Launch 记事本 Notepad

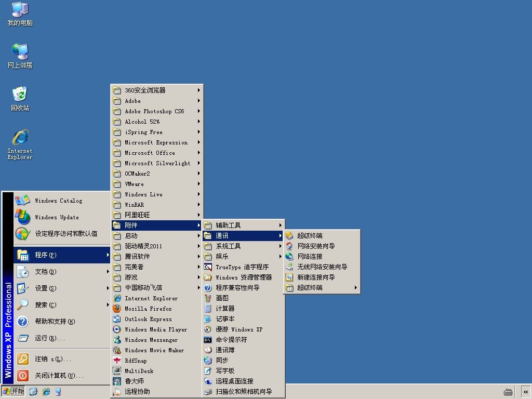[243, 319]
